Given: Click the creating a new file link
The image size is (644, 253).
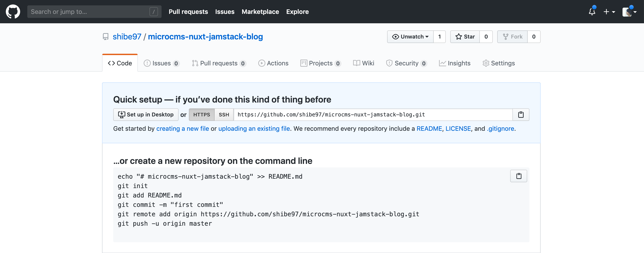Looking at the screenshot, I should coord(183,129).
